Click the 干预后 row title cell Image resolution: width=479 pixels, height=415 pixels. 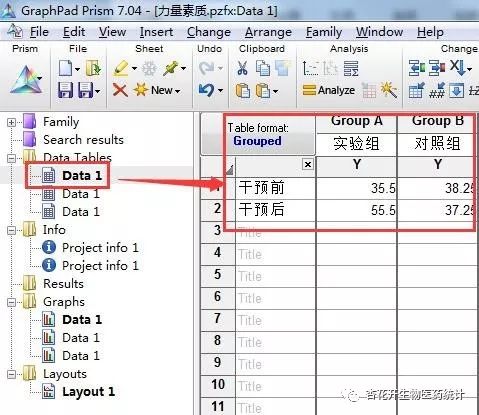[x=275, y=210]
